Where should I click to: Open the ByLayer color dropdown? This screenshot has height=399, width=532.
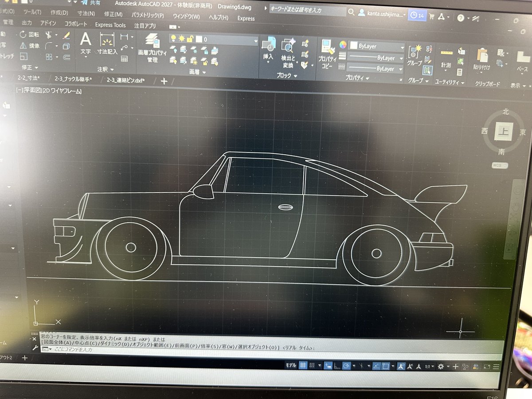pos(377,46)
